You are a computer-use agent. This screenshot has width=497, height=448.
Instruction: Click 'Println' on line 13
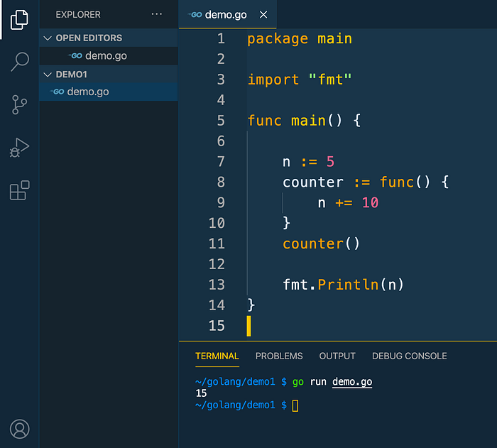point(348,285)
